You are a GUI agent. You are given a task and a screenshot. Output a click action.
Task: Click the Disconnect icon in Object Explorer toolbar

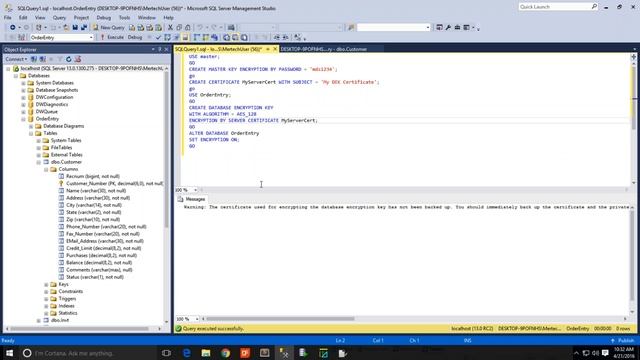(42, 59)
